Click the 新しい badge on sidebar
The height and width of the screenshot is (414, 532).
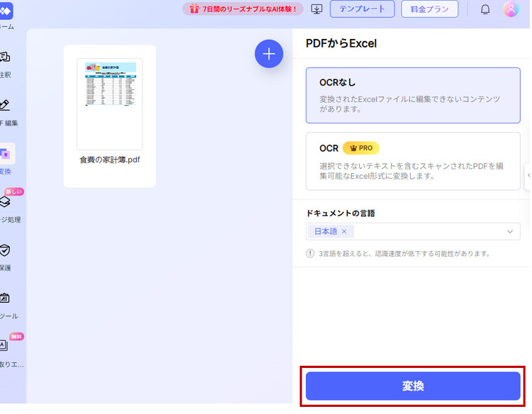[14, 191]
